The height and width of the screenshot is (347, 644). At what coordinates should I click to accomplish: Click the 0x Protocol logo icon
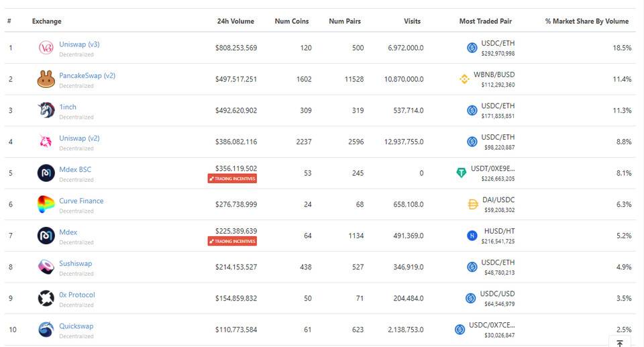click(46, 298)
